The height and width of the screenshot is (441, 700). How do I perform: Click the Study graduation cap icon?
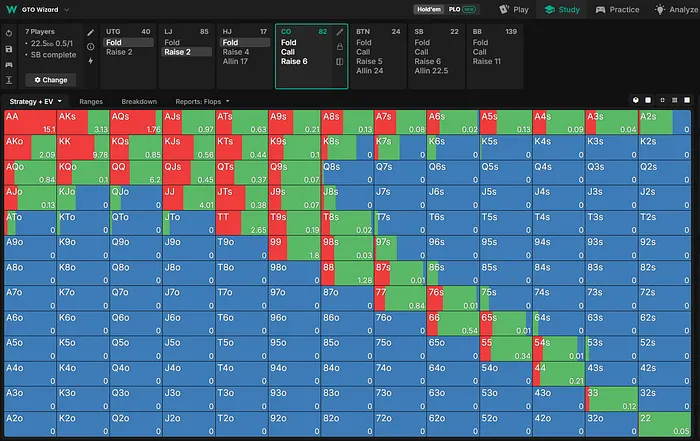[x=550, y=9]
